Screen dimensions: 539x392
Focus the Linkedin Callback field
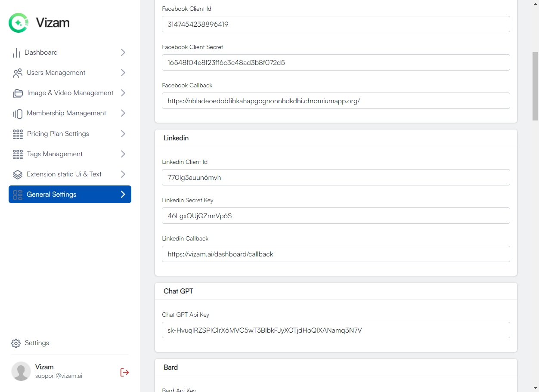[x=336, y=254]
